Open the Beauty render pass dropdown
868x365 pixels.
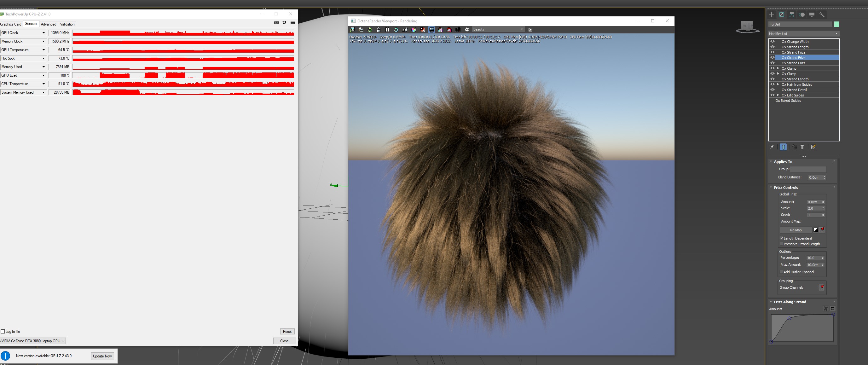click(x=498, y=30)
